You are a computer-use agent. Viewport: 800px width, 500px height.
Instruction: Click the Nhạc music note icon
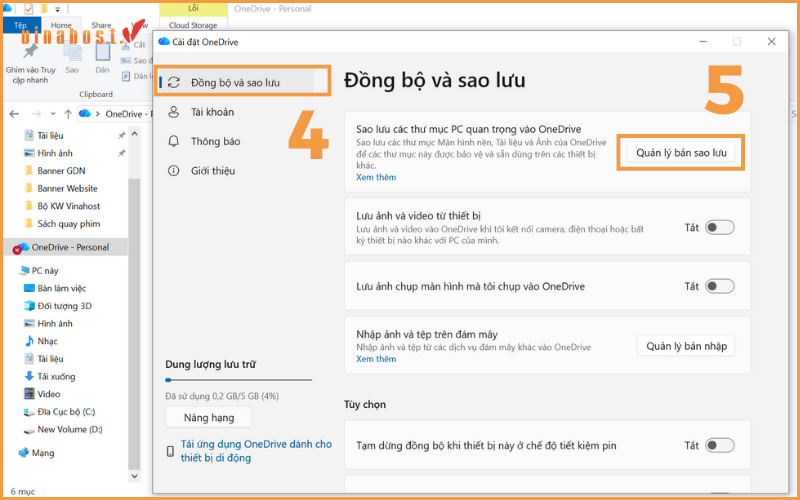(28, 341)
